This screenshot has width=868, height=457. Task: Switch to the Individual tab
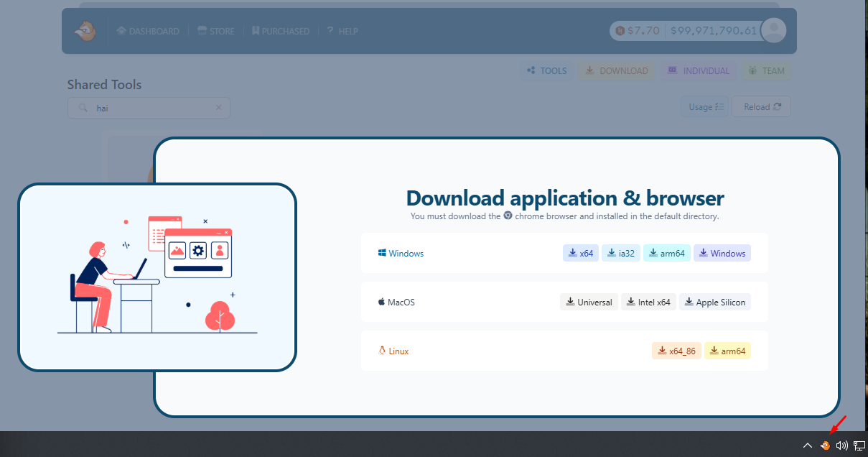(698, 70)
